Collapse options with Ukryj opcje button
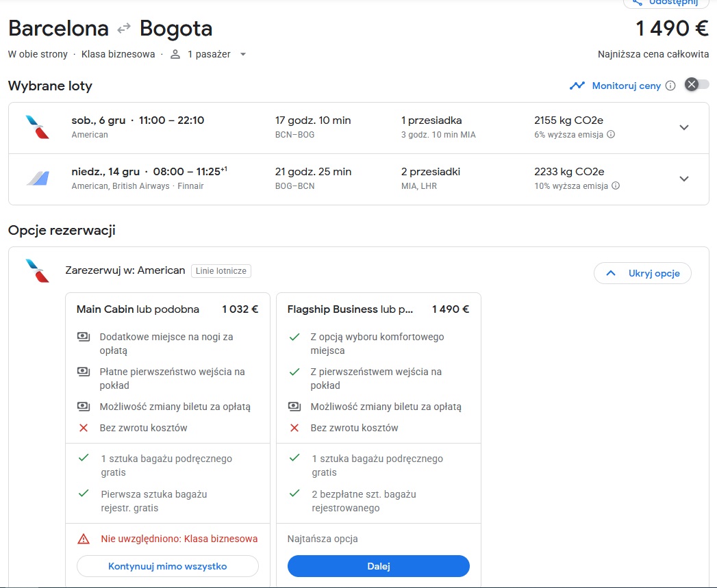The height and width of the screenshot is (588, 717). pos(642,273)
